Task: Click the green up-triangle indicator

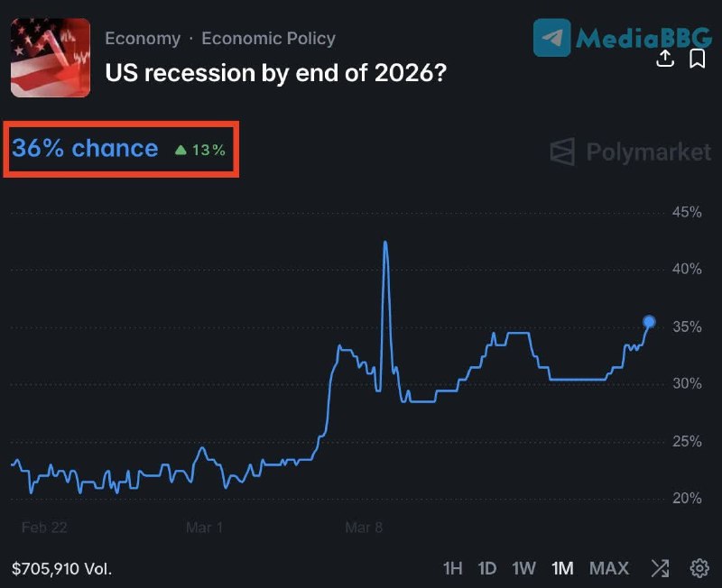Action: (180, 150)
